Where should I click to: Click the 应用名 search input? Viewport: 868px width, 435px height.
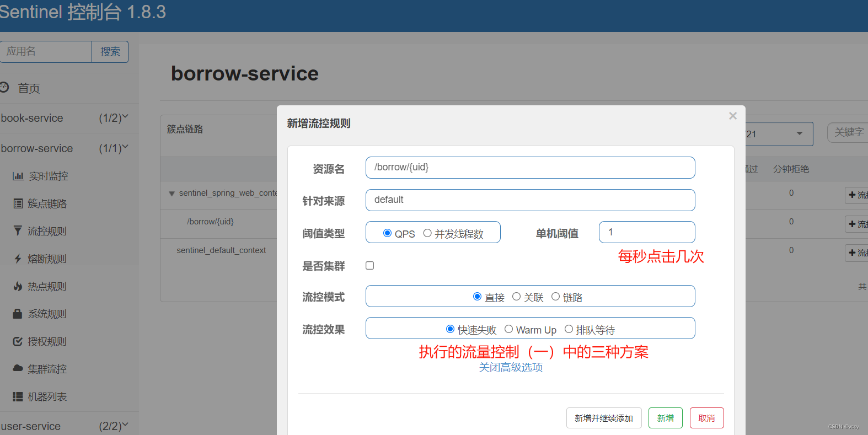point(46,52)
